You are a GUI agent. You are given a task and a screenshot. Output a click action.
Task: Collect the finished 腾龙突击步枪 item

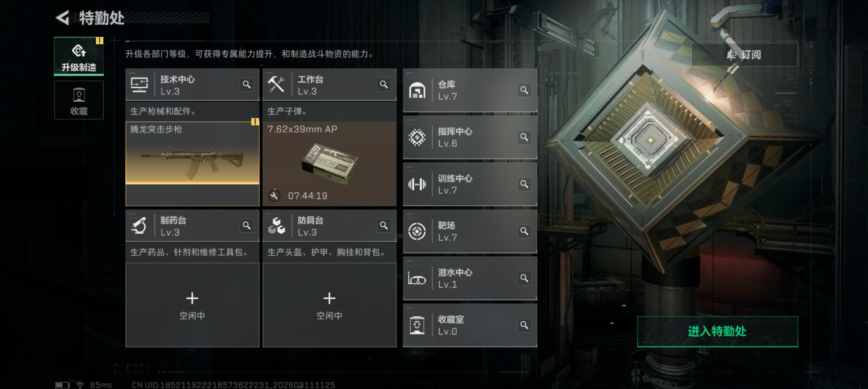coord(192,164)
